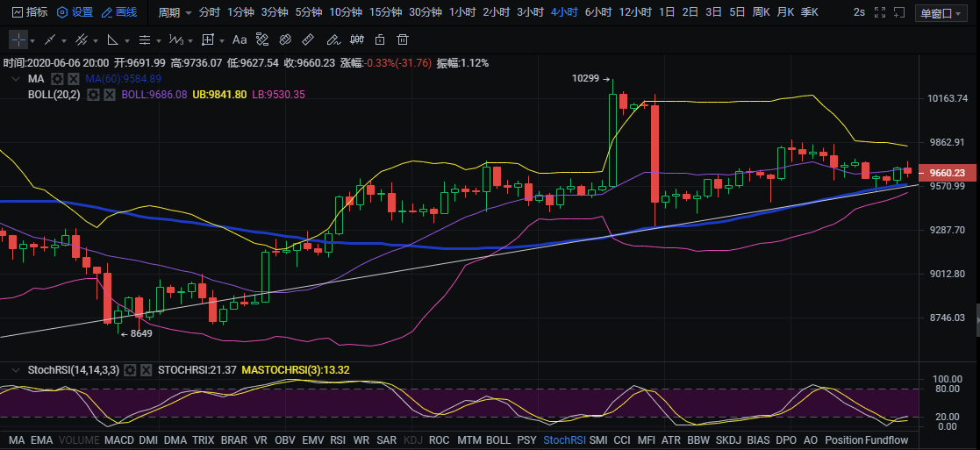Click the 2s refresh interval button
The image size is (980, 450).
pyautogui.click(x=860, y=12)
